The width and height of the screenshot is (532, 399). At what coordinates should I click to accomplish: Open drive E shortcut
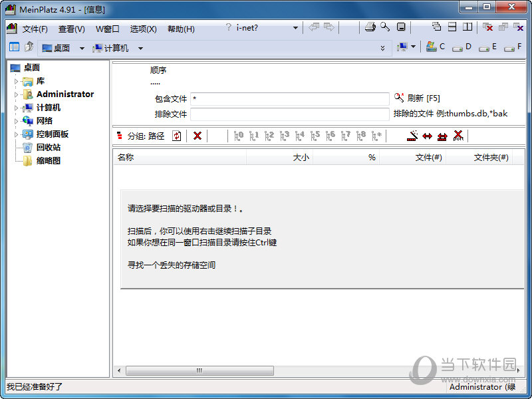coord(488,47)
